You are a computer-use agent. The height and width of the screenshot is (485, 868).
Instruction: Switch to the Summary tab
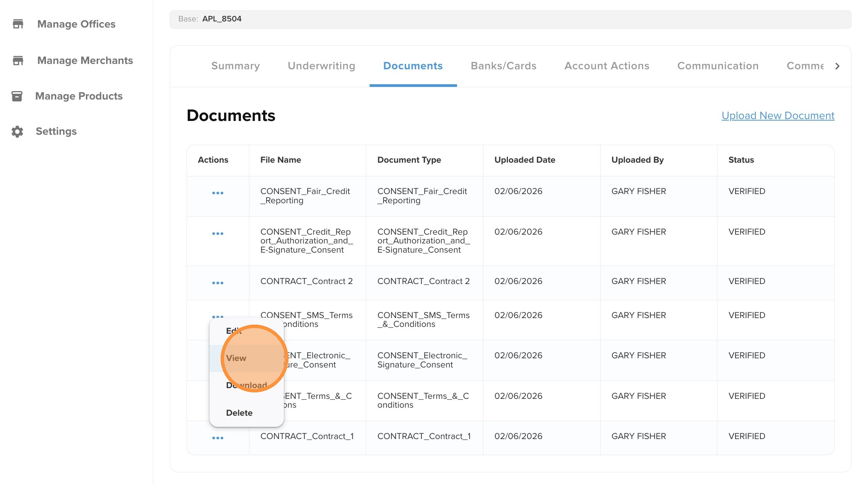coord(236,66)
